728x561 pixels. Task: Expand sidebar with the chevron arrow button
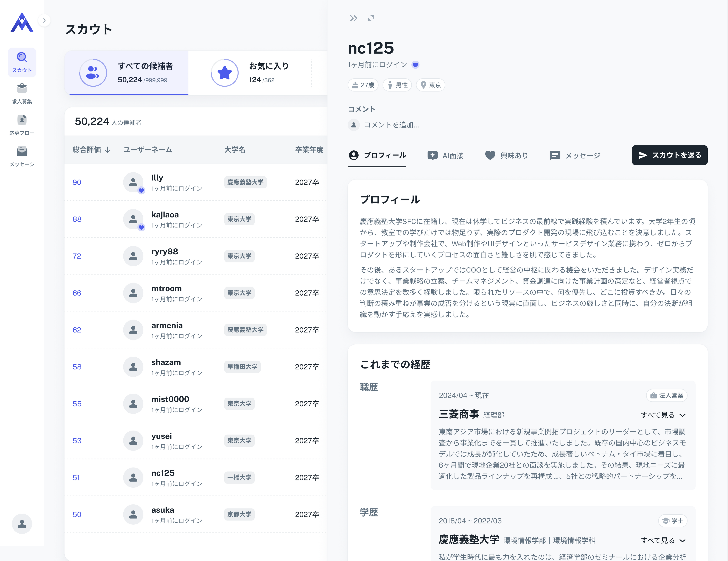(x=44, y=20)
